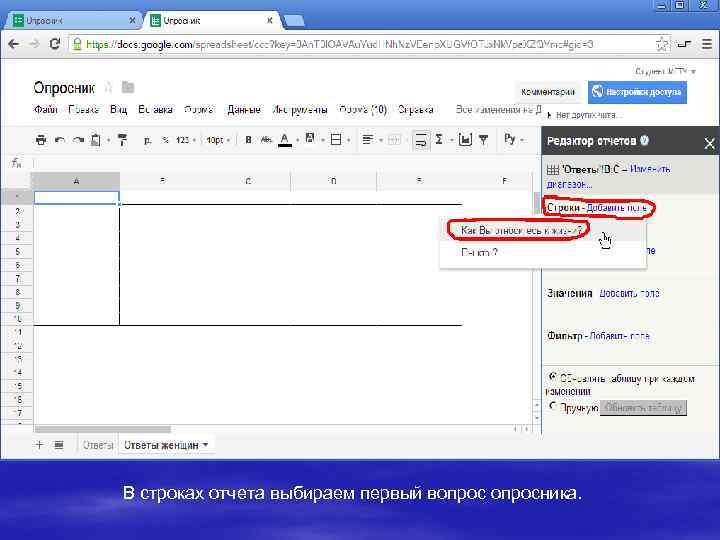
Task: Click the help icon next to Редактор отчетов
Action: [644, 141]
